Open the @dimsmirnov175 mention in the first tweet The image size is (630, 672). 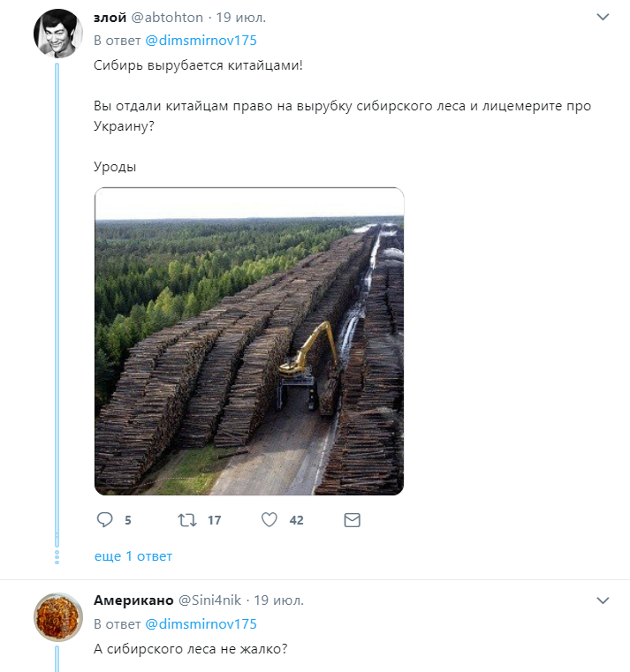201,41
